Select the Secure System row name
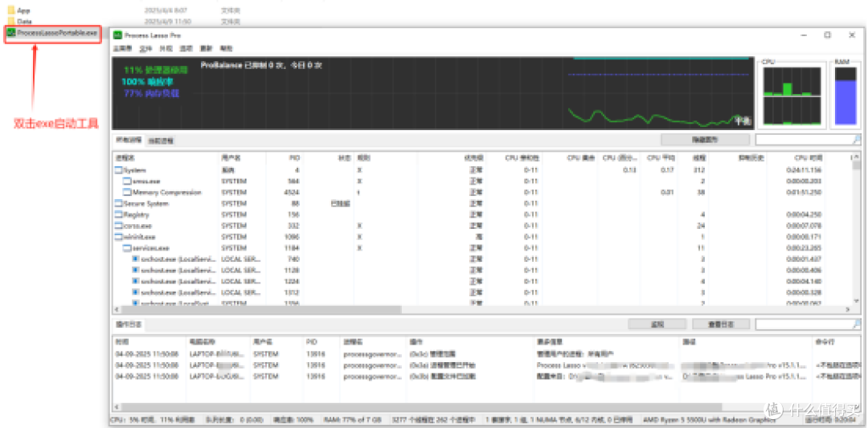Viewport: 868px width, 428px height. tap(145, 203)
